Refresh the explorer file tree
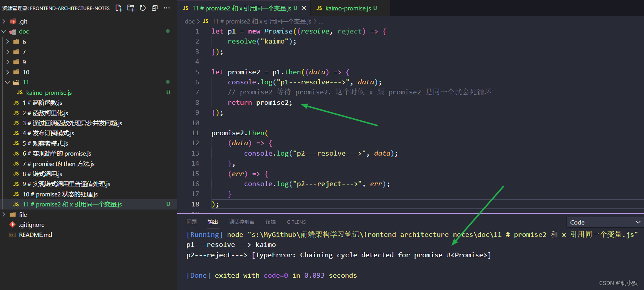644x290 pixels. pos(143,8)
